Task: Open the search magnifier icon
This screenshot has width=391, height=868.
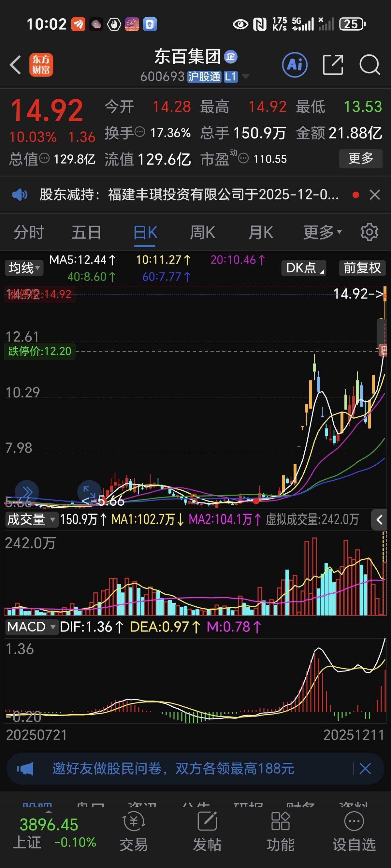Action: point(370,65)
